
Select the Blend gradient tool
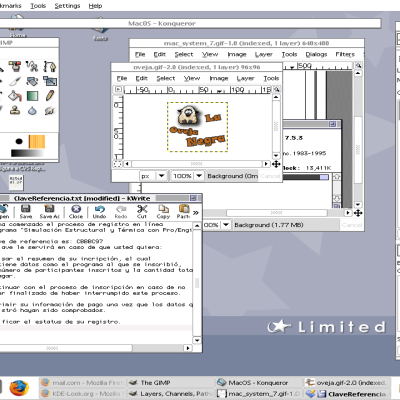coord(32,96)
